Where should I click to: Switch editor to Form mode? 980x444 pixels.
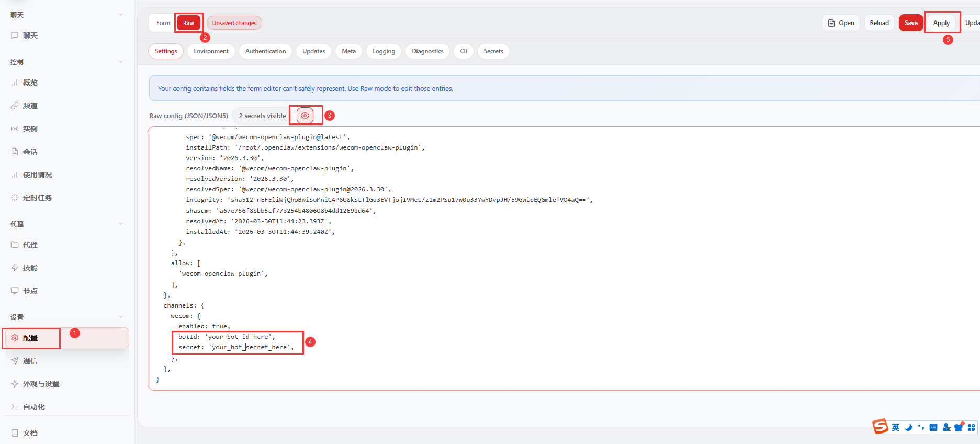pos(163,23)
